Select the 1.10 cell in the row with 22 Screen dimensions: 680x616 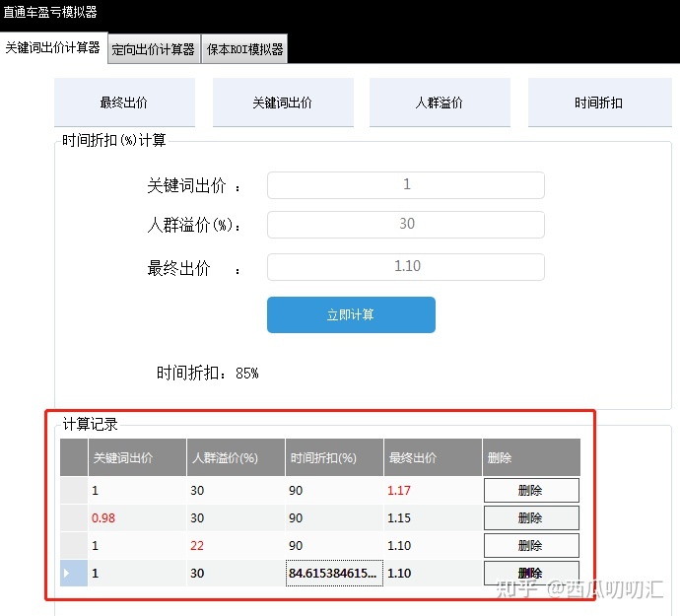433,546
